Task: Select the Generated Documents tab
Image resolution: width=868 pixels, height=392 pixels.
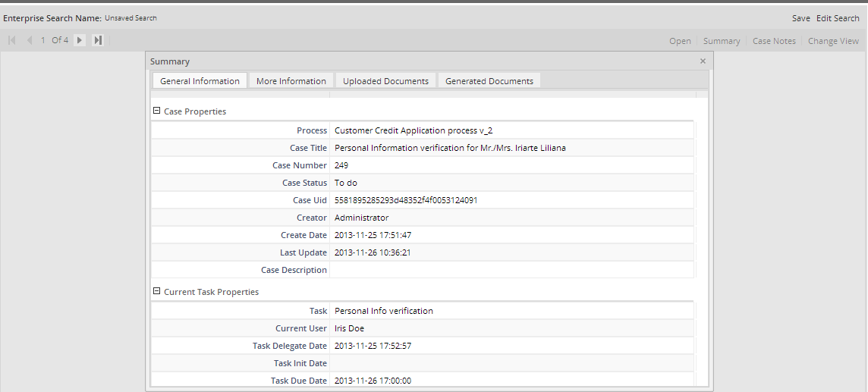Action: click(x=489, y=81)
